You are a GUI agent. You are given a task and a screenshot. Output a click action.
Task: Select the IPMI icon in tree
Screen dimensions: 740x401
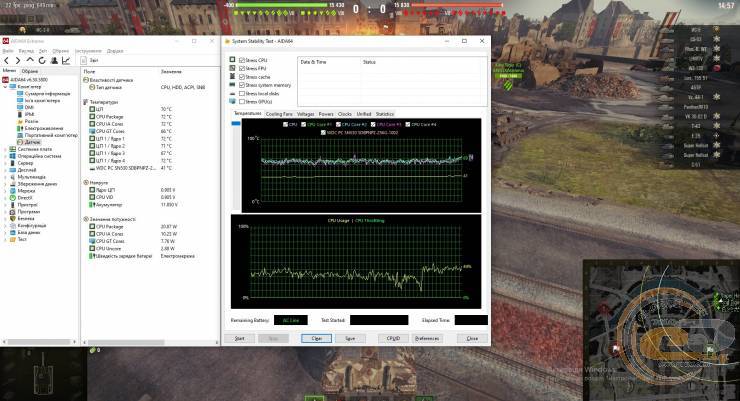20,114
